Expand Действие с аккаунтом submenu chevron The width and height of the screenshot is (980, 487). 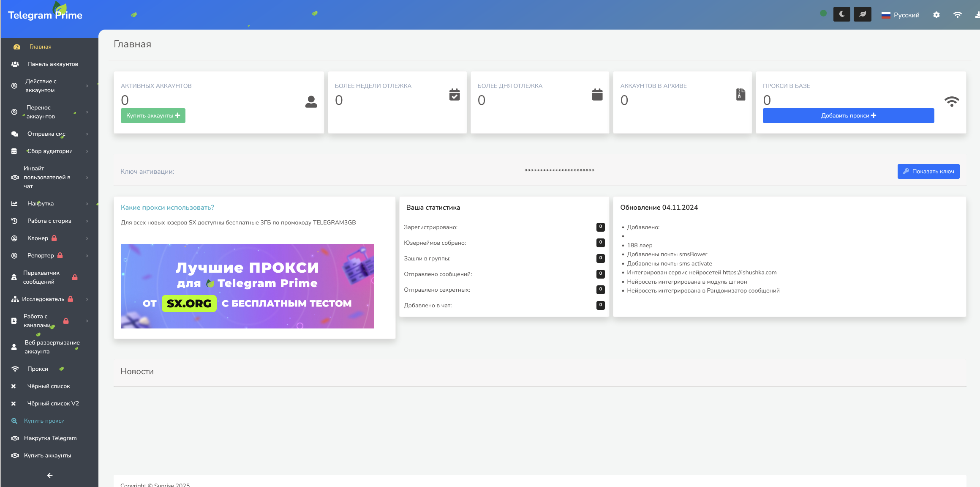87,86
